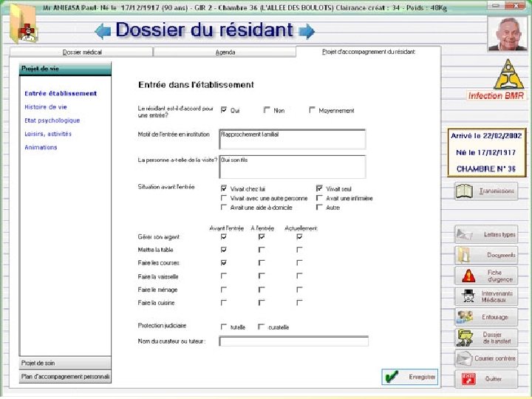Open Entourage button

click(486, 317)
